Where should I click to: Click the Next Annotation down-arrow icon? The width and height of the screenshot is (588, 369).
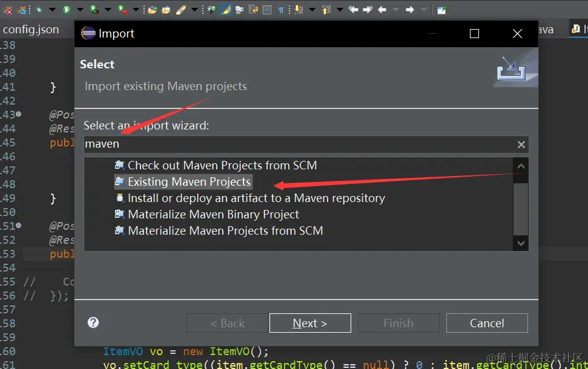coord(299,10)
